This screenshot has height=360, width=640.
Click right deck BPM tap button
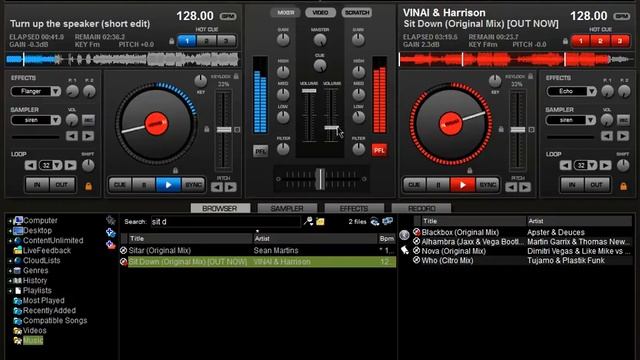click(622, 16)
